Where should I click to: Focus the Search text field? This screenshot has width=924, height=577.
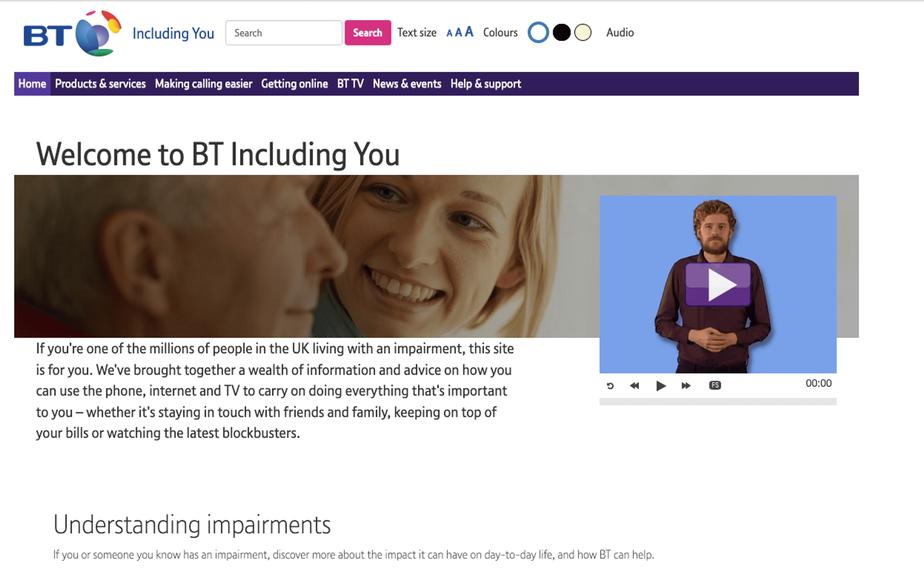tap(283, 33)
